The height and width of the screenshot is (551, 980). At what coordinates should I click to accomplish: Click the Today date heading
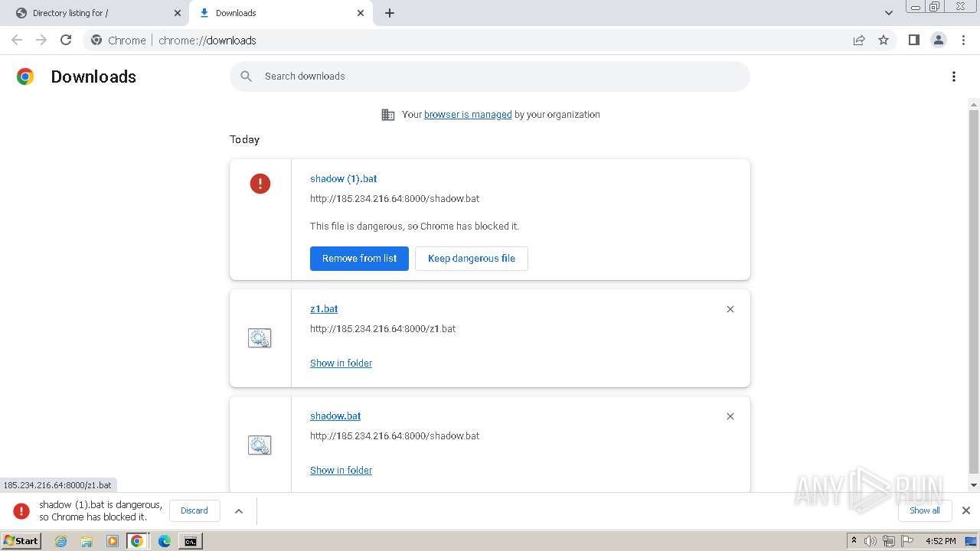coord(244,139)
